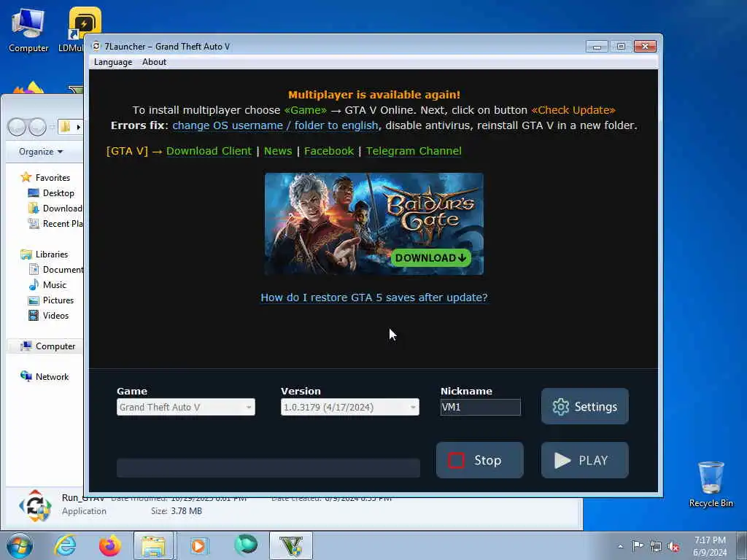Select Pictures library in Explorer sidebar
The height and width of the screenshot is (560, 747).
tap(51, 300)
